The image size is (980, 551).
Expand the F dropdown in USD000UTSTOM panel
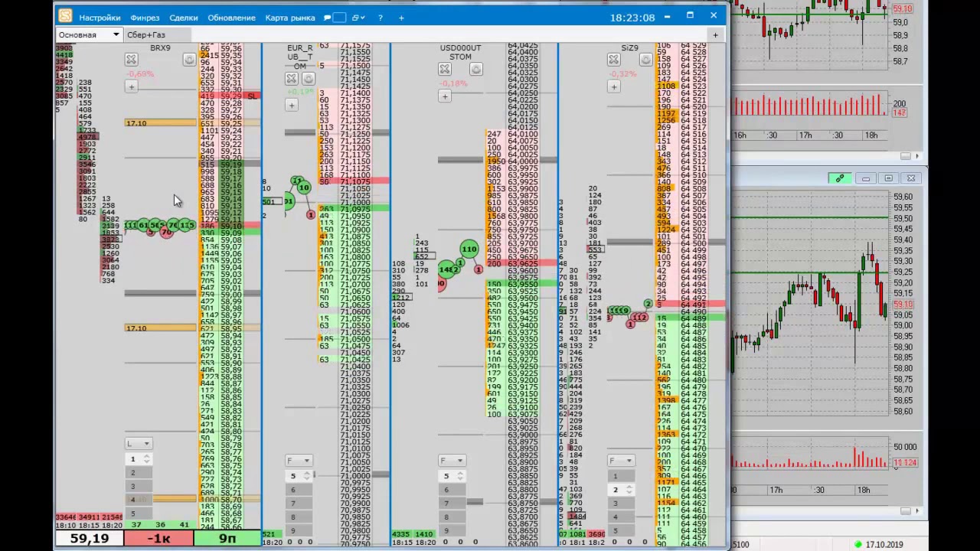(452, 460)
